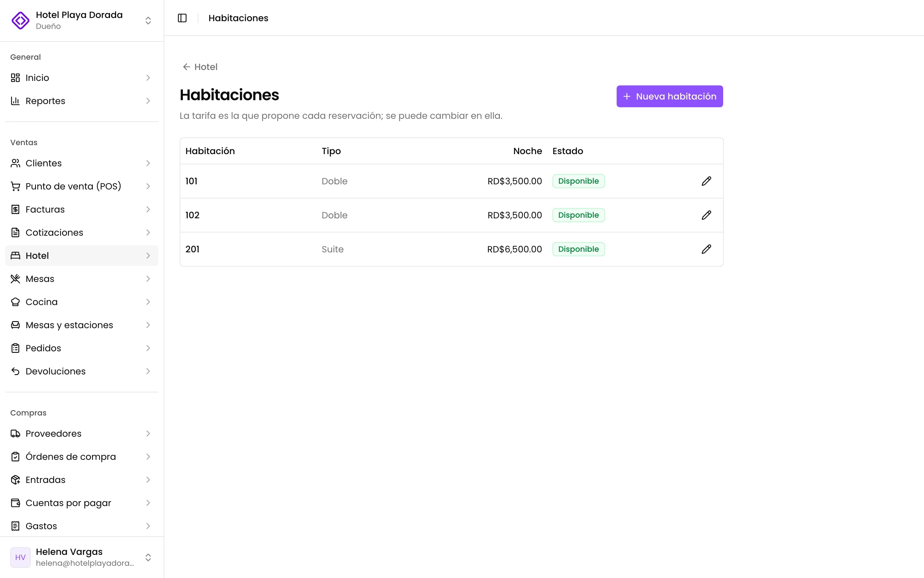Edit room 101 with pencil icon
Screen dimensions: 924x578
point(706,181)
